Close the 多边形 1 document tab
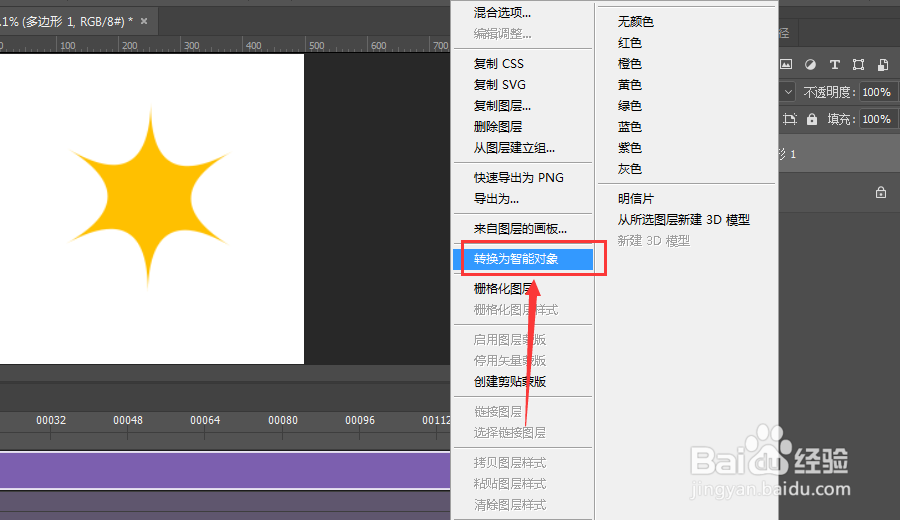The image size is (900, 520). [x=144, y=21]
